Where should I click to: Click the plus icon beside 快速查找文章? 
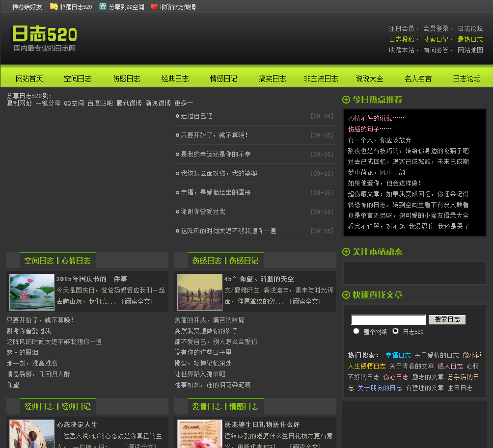point(346,295)
